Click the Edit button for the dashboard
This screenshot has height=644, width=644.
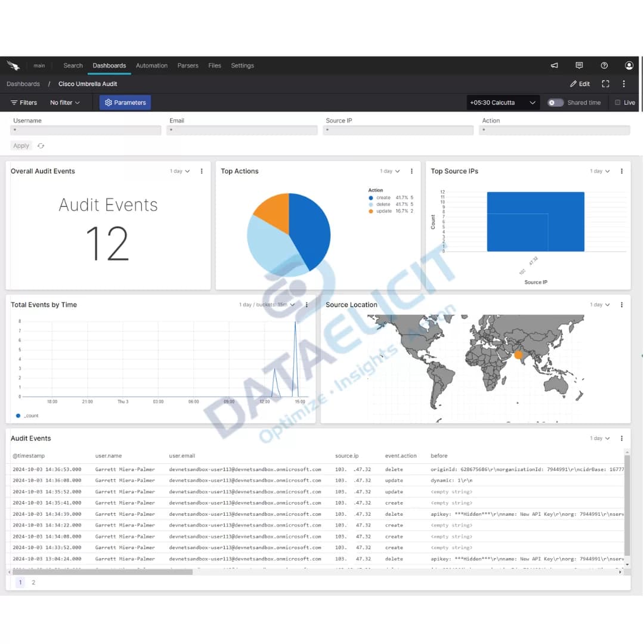579,83
